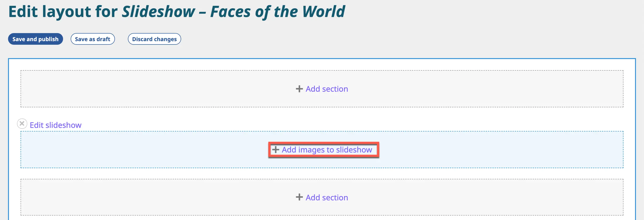Add section above the slideshow
Image resolution: width=644 pixels, height=220 pixels.
[326, 89]
